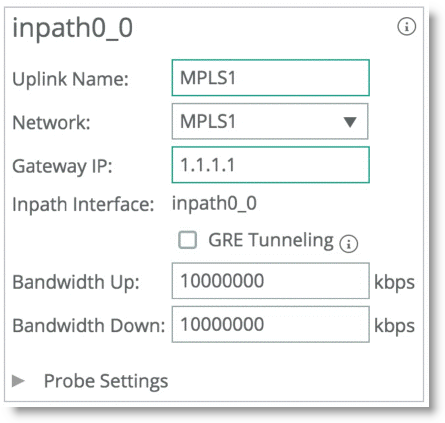Image resolution: width=445 pixels, height=423 pixels.
Task: Enable the GRE Tunneling checkbox
Action: point(188,240)
